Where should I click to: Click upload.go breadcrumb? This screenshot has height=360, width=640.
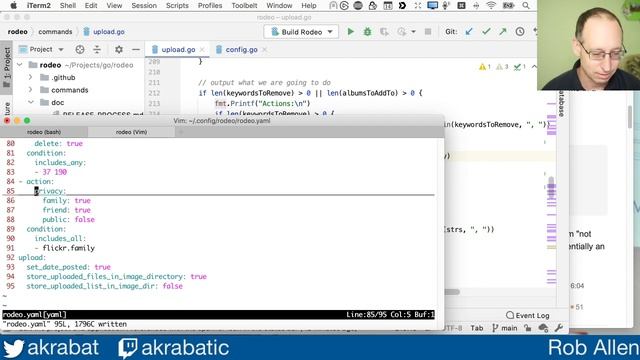pyautogui.click(x=104, y=31)
